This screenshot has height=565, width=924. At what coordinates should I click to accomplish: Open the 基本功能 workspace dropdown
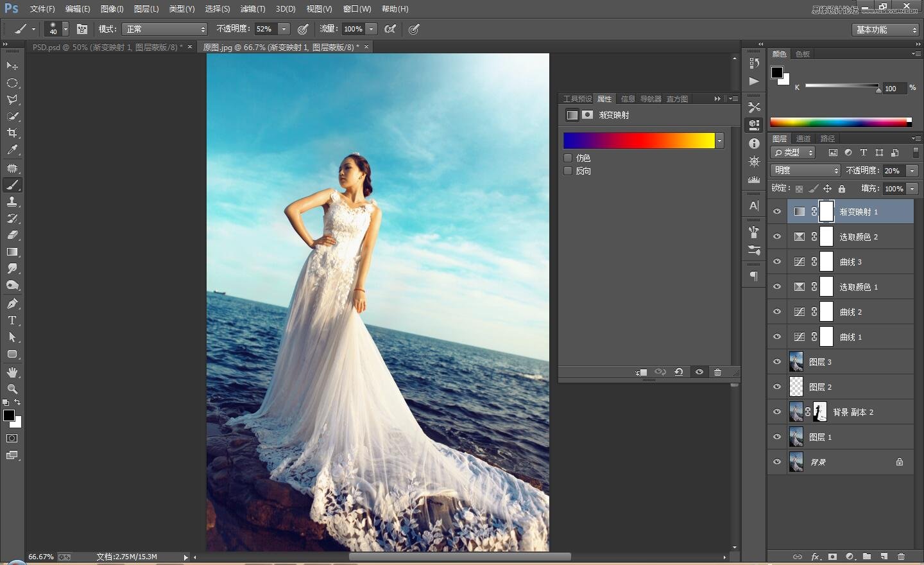click(887, 30)
